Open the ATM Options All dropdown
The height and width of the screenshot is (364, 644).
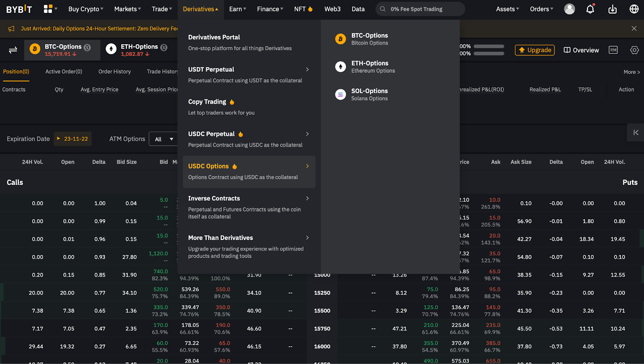(164, 139)
